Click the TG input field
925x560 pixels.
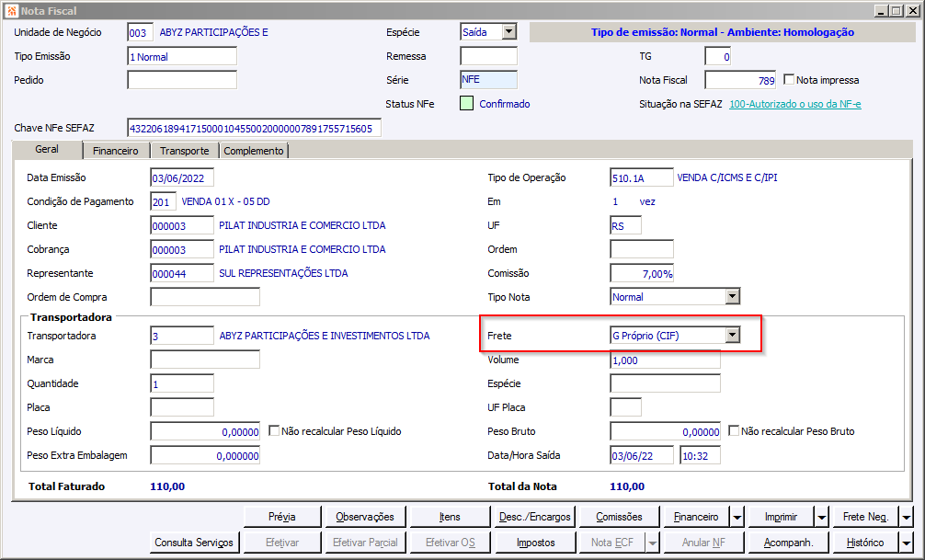coord(718,57)
